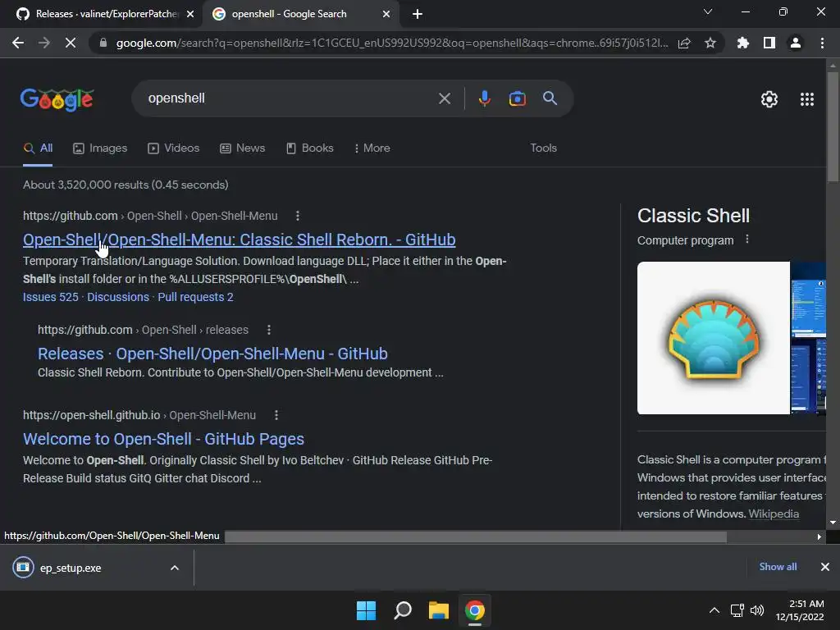Open Open-Shell-Menu Classic Shell Reborn result
The height and width of the screenshot is (630, 840).
[x=239, y=240]
